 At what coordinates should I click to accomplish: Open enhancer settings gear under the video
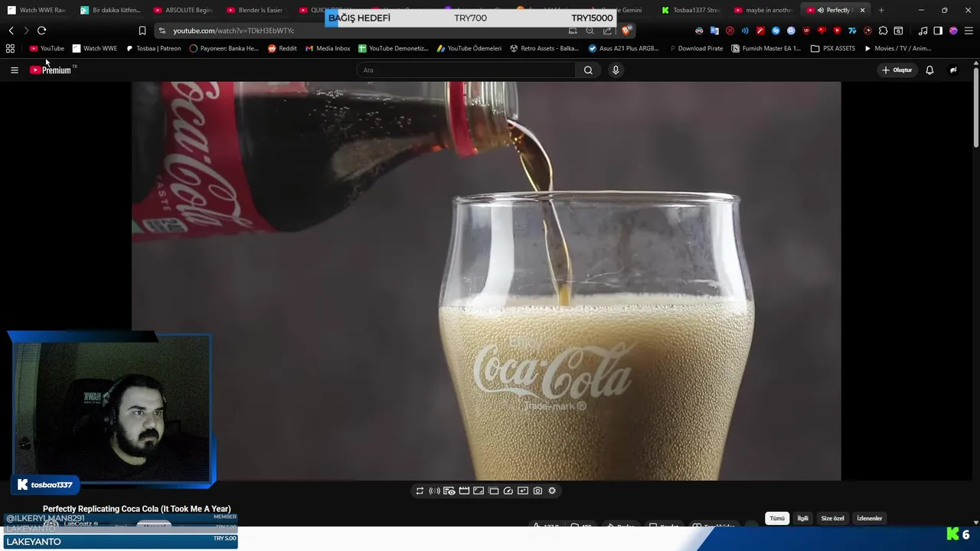[x=552, y=491]
